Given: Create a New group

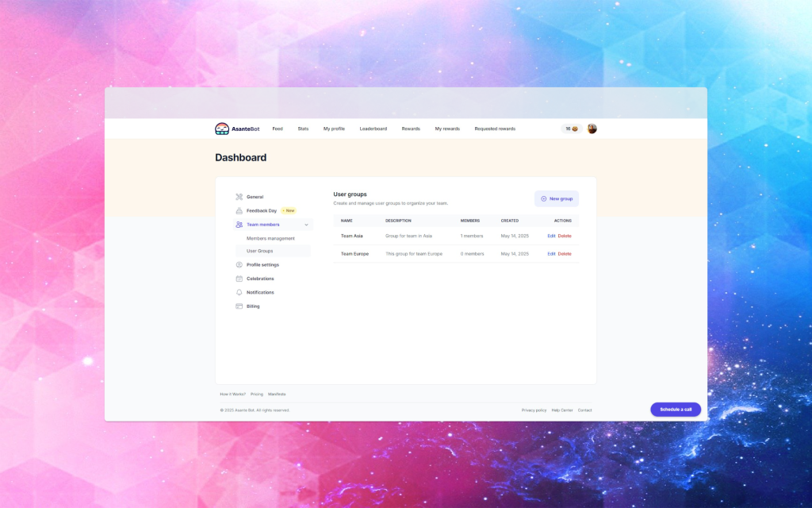Looking at the screenshot, I should pyautogui.click(x=557, y=198).
